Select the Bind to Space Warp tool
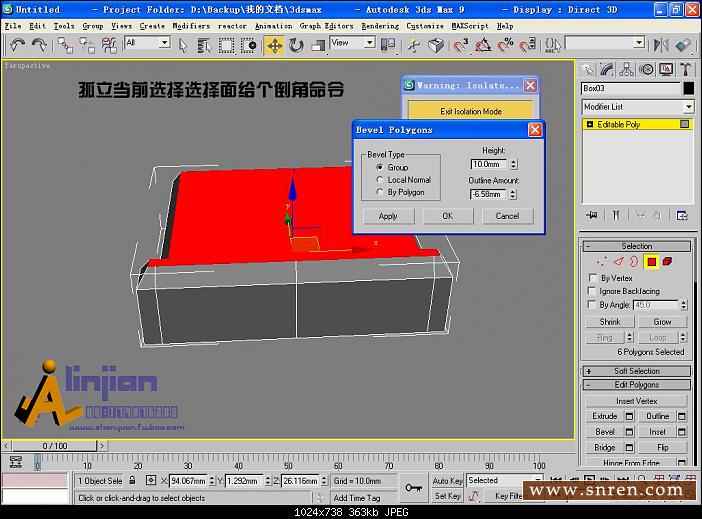The image size is (702, 519). (x=109, y=45)
